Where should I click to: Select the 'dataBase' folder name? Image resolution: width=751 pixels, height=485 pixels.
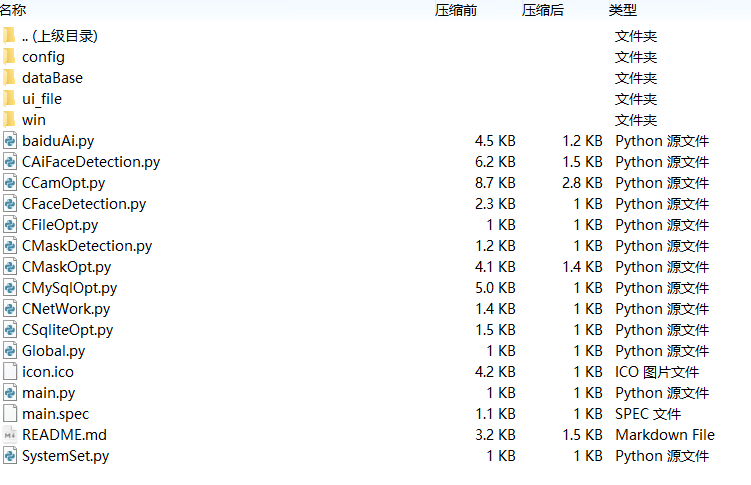[x=52, y=78]
